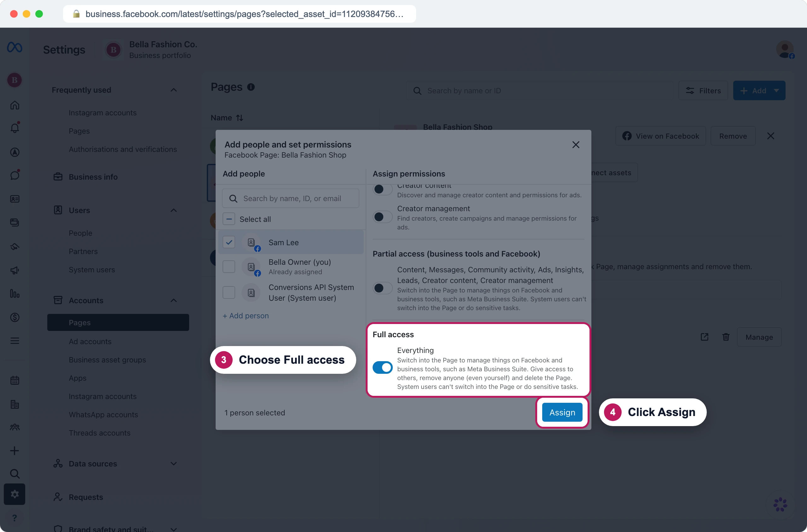The image size is (807, 532).
Task: Open the notifications bell icon
Action: pos(15,128)
